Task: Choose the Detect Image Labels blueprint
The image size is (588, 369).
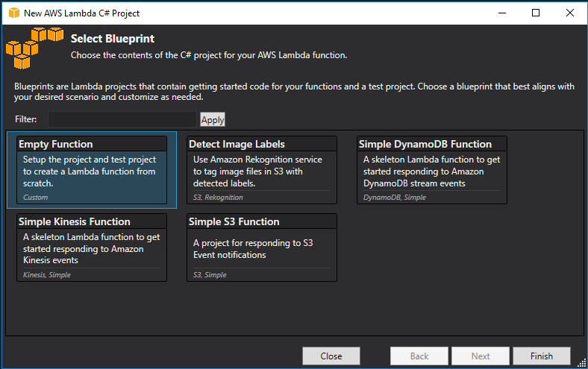Action: click(x=262, y=169)
